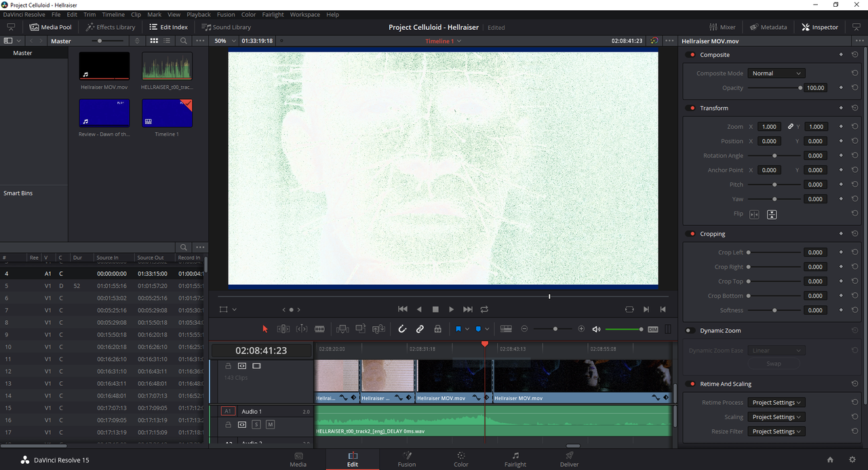Viewport: 868px width, 470px height.
Task: Click the Flip Horizontal icon
Action: point(754,214)
